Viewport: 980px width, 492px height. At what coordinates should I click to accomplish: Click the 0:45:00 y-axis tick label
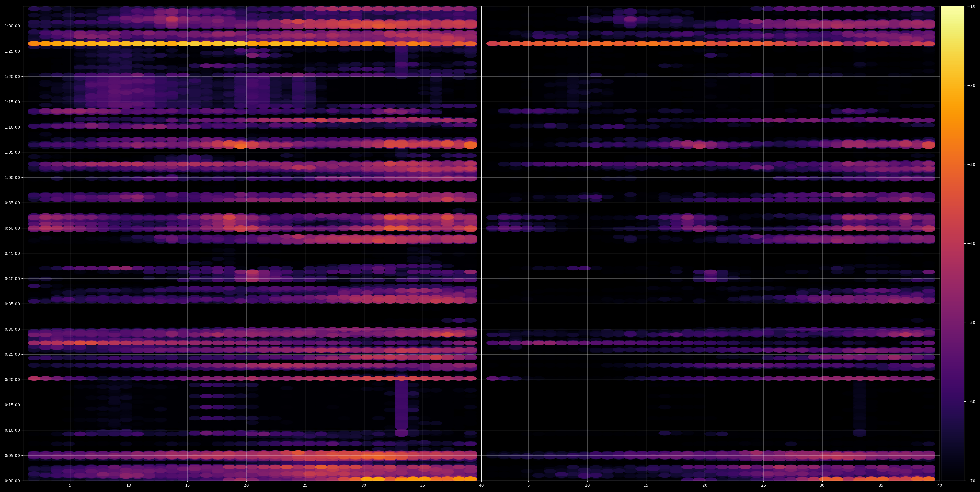click(12, 253)
